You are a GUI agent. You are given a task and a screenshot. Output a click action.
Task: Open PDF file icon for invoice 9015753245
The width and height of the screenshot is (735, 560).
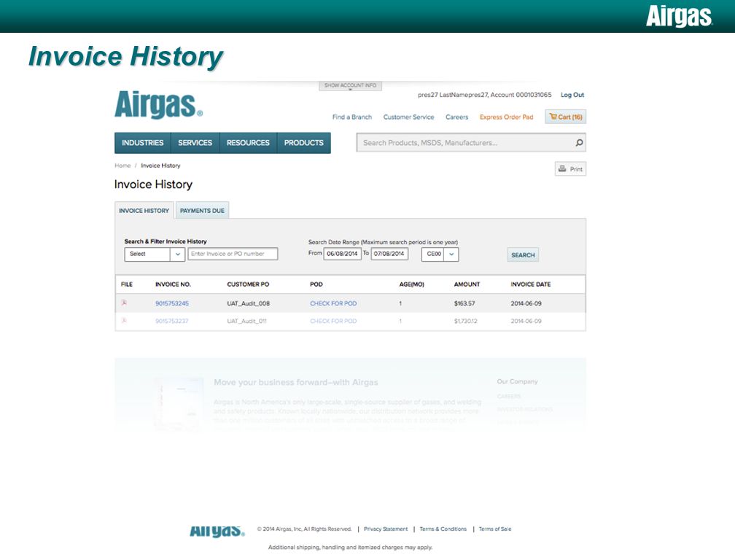coord(124,303)
